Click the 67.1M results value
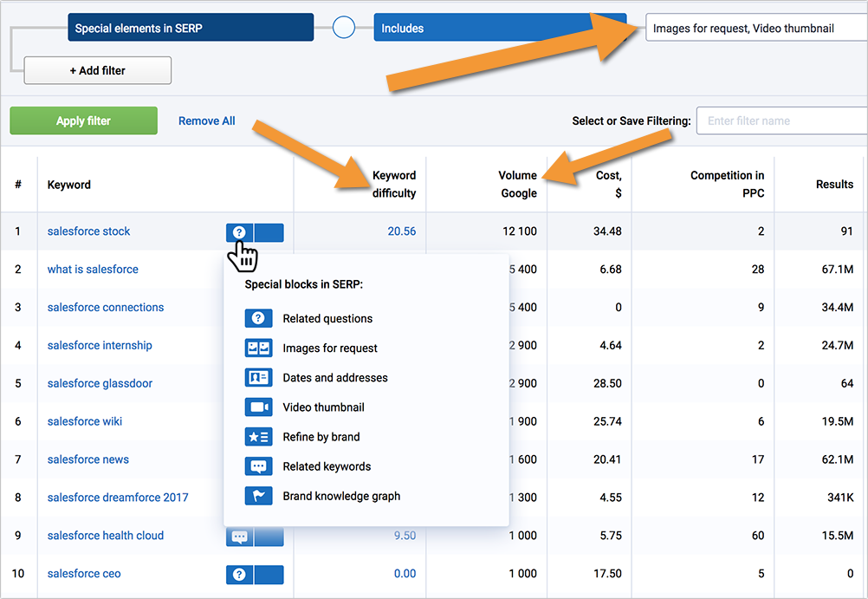 tap(837, 270)
